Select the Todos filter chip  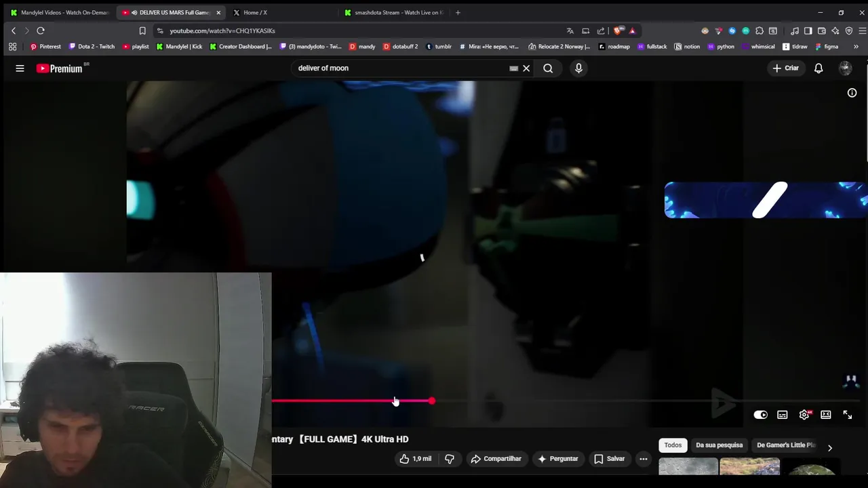pos(673,445)
